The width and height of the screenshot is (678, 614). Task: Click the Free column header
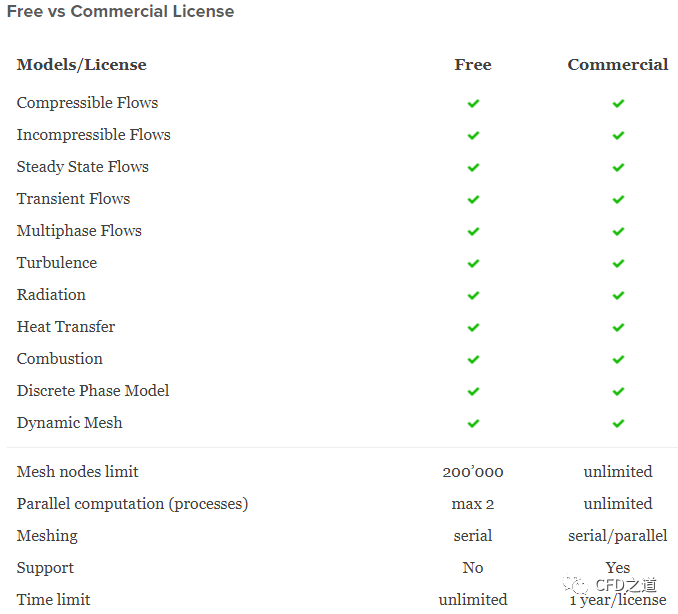coord(473,65)
